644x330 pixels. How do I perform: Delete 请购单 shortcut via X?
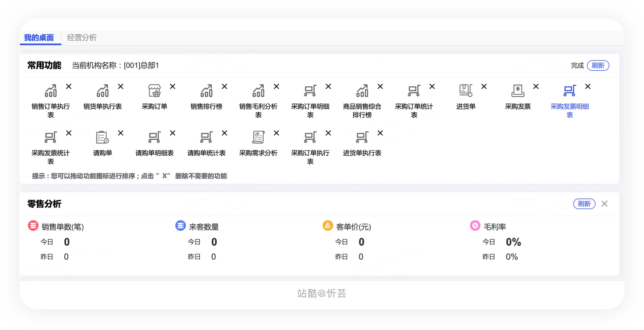coord(121,133)
